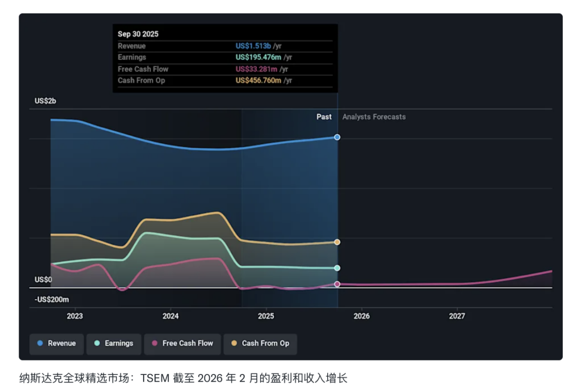Hide the Earnings series via the legend
The height and width of the screenshot is (392, 572).
pyautogui.click(x=114, y=343)
